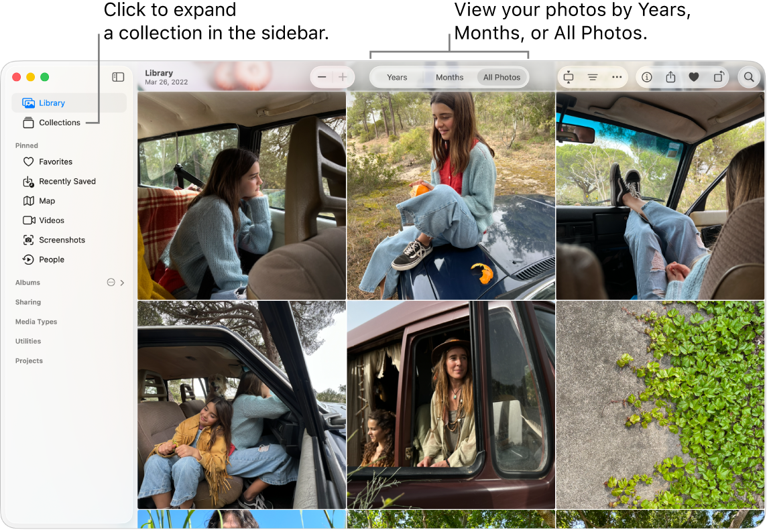Open the ellipsis menu in the toolbar
Viewport: 767px width, 532px height.
pos(617,77)
